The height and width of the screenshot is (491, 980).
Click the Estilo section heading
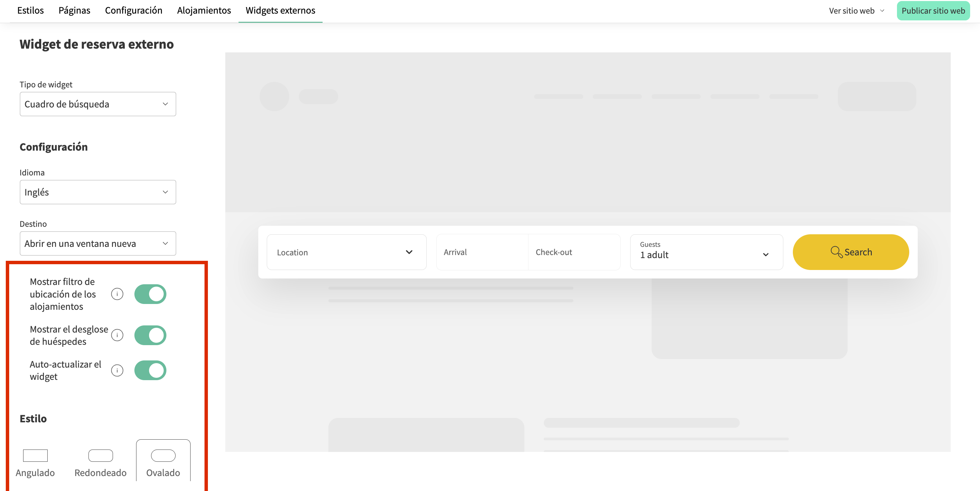click(x=33, y=419)
